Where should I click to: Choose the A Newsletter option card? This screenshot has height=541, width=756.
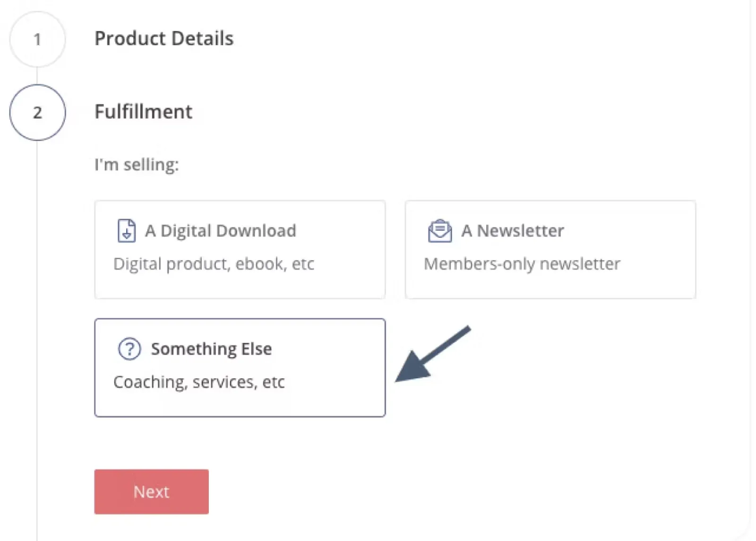[x=550, y=249]
